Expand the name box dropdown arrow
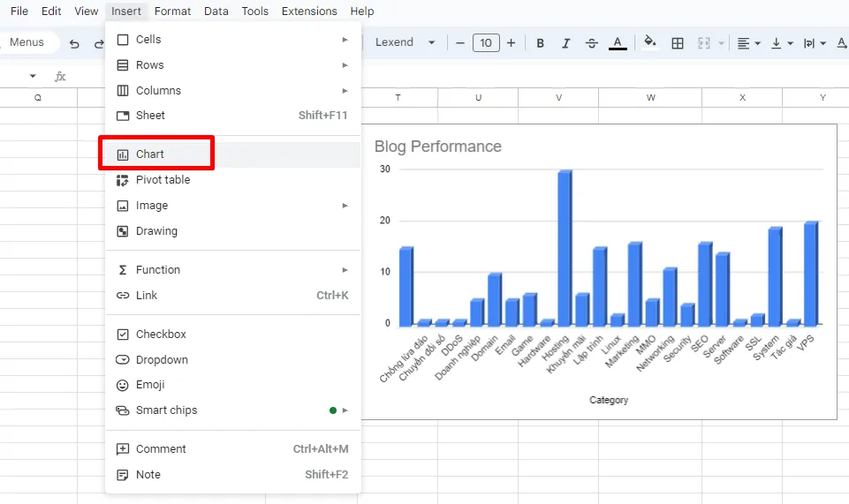Image resolution: width=849 pixels, height=504 pixels. tap(33, 76)
